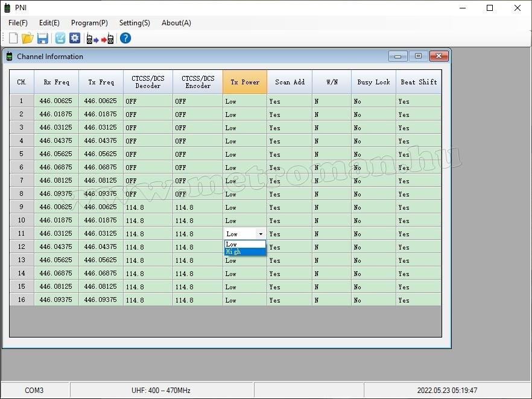Open the Setting(S) menu
The image size is (532, 399).
tap(135, 23)
